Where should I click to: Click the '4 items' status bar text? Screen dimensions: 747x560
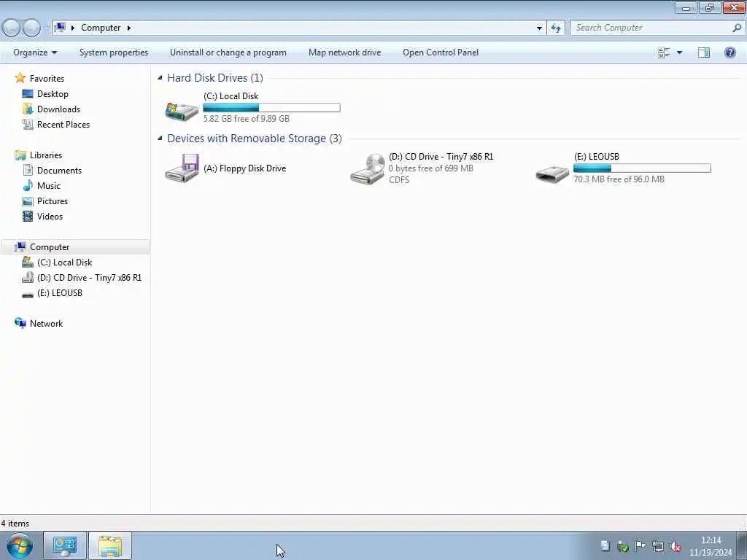[15, 524]
